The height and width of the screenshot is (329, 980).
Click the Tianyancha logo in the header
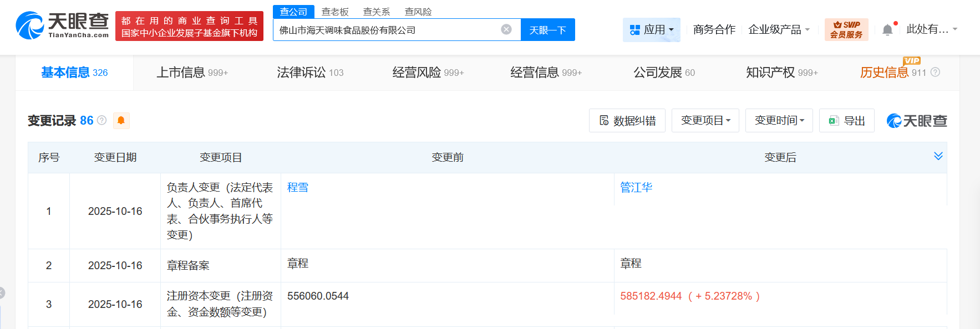click(62, 26)
